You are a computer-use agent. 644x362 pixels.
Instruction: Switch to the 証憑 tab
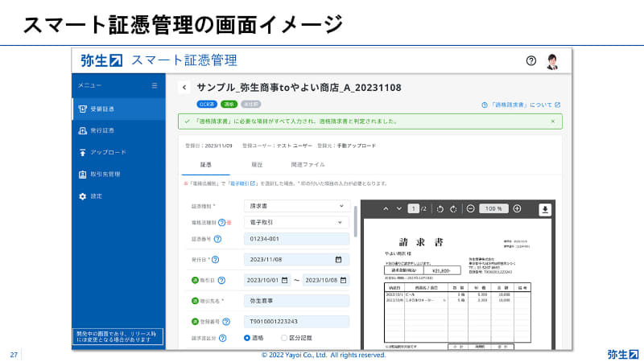pyautogui.click(x=206, y=165)
